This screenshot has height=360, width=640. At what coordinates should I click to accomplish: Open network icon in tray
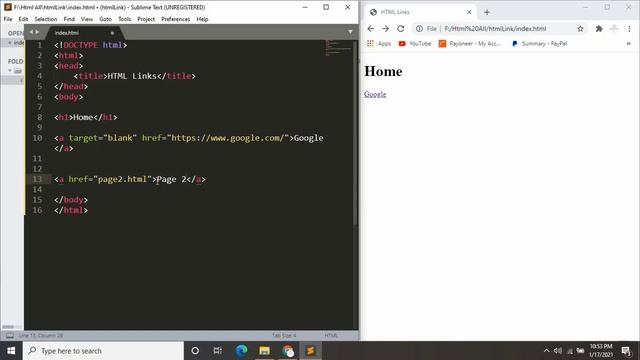pyautogui.click(x=570, y=351)
